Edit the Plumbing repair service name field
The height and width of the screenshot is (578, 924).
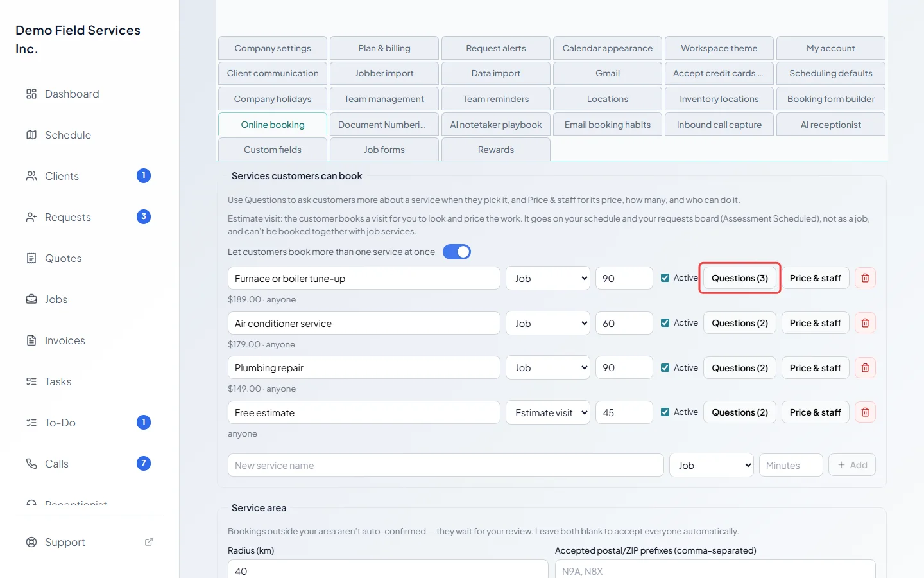pyautogui.click(x=364, y=368)
